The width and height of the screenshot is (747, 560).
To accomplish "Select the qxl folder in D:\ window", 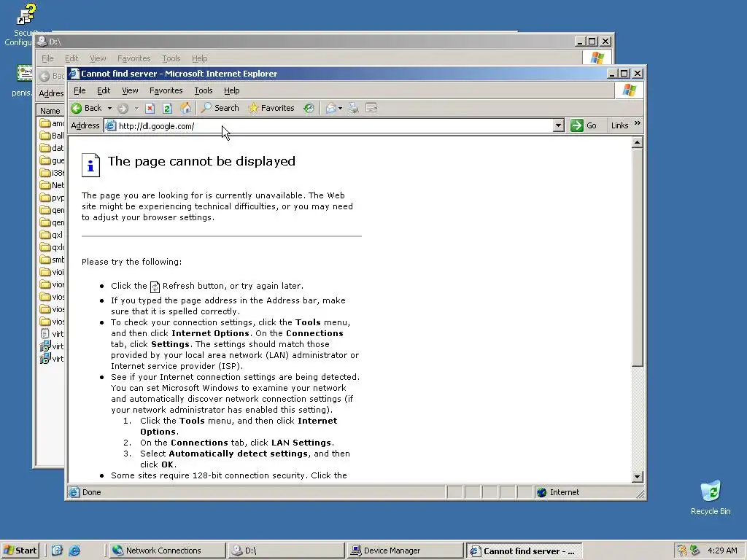I will coord(52,235).
